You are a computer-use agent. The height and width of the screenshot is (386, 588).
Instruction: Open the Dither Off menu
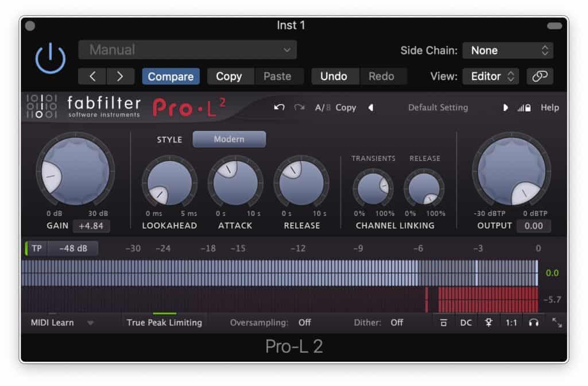click(397, 323)
